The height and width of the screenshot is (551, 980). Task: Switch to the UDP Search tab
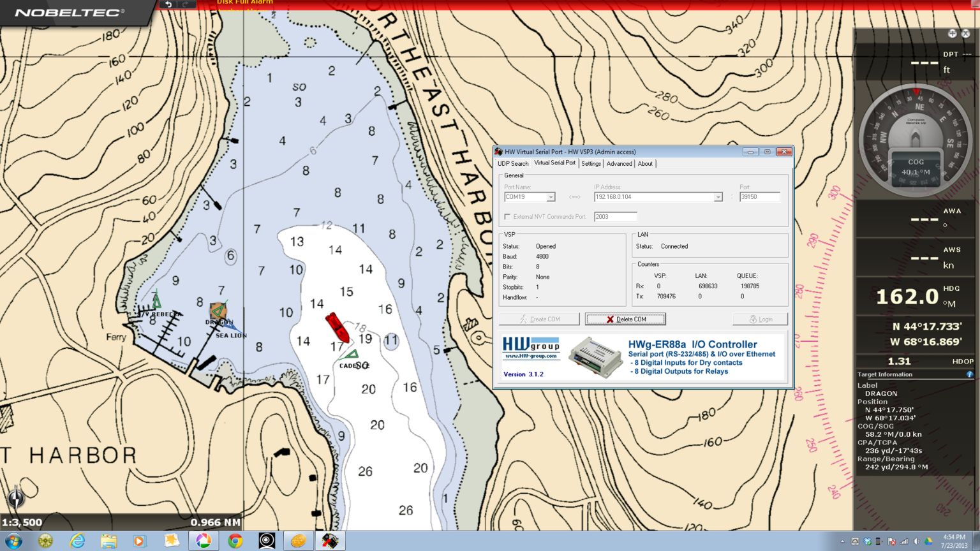click(x=513, y=164)
